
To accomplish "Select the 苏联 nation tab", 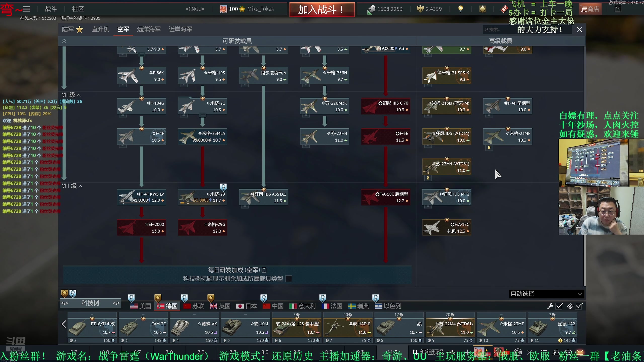I will coord(193,306).
